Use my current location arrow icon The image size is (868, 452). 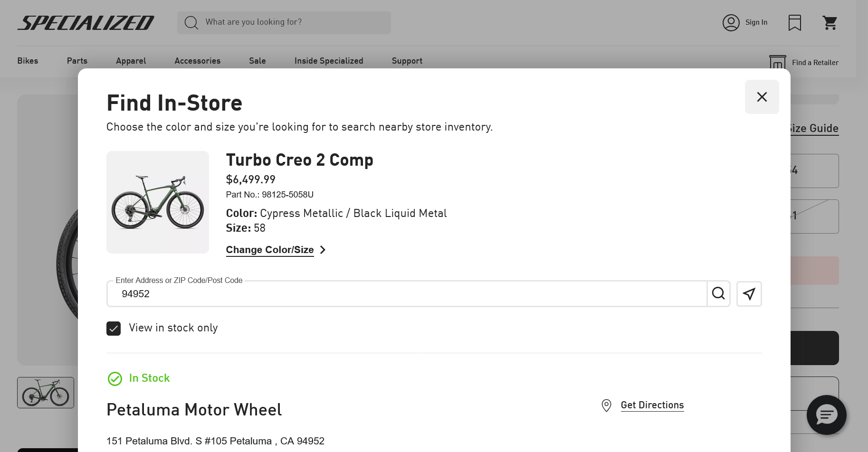(749, 294)
